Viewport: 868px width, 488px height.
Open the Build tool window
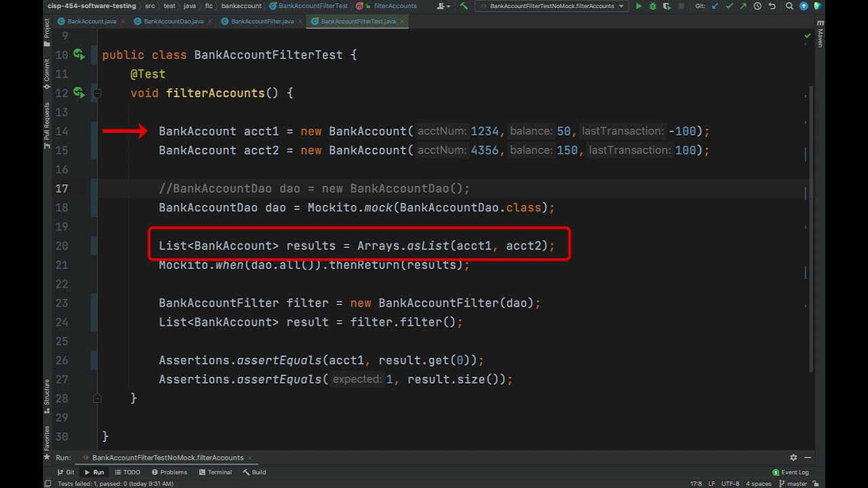(255, 472)
